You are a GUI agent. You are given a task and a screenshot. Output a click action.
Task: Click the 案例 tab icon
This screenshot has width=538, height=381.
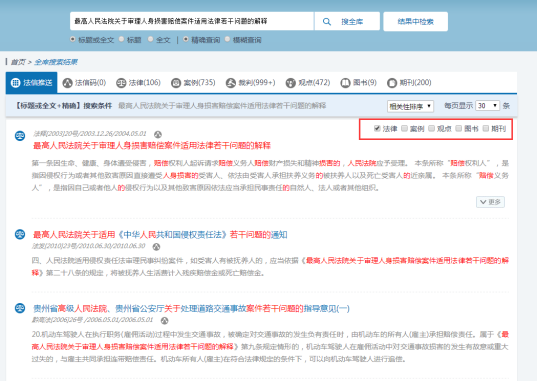coord(176,83)
